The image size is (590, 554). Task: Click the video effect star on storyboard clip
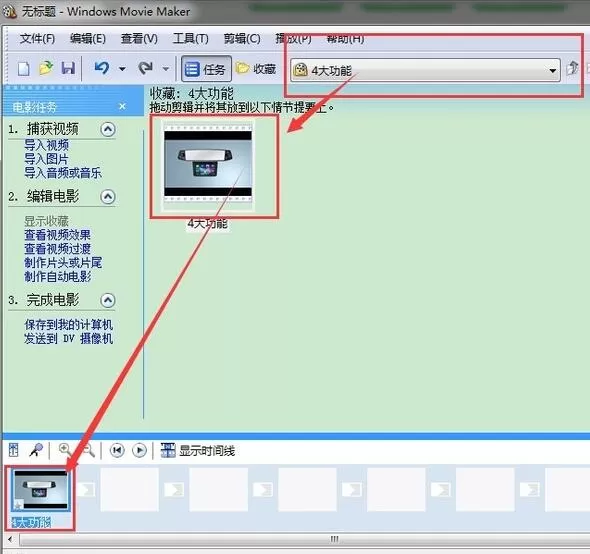tap(17, 505)
